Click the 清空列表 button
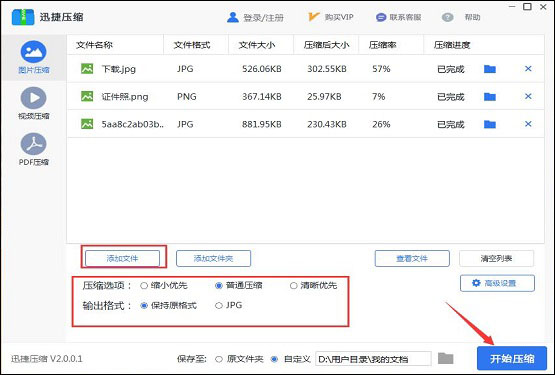The width and height of the screenshot is (555, 375). (x=496, y=258)
